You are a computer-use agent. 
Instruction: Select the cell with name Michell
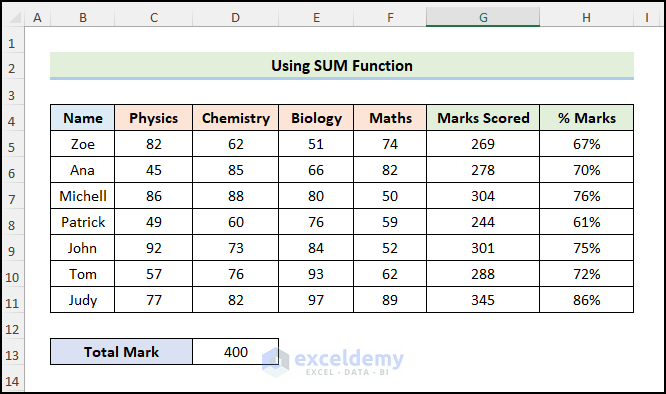pyautogui.click(x=82, y=196)
